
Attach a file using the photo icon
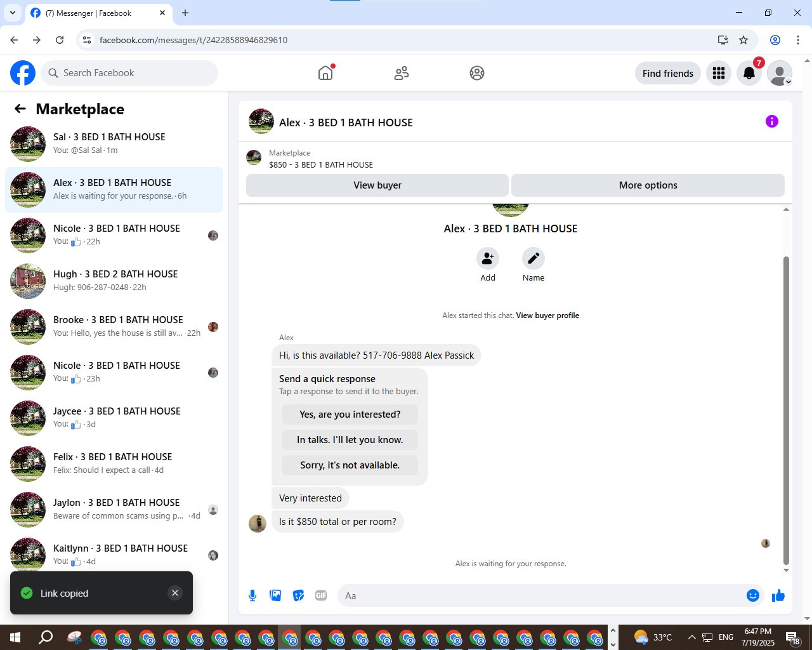(275, 595)
